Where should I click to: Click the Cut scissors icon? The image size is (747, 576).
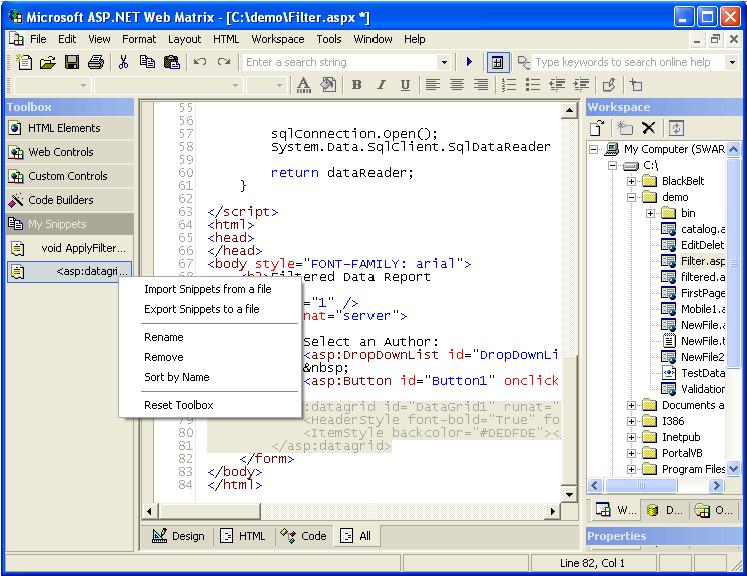click(123, 62)
